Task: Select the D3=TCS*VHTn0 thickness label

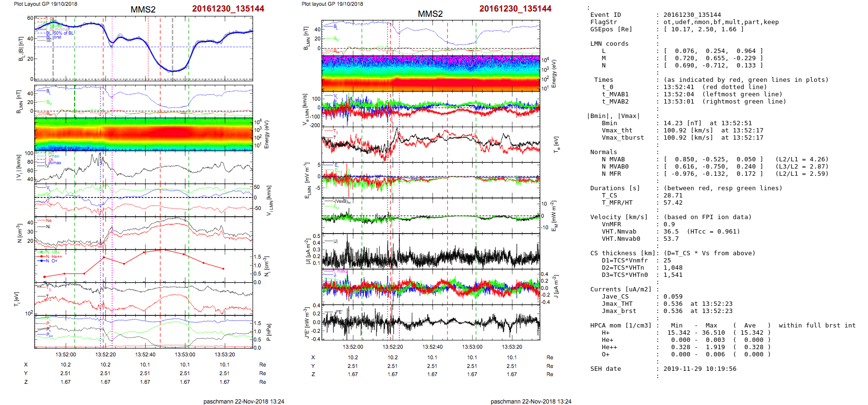Action: click(x=625, y=275)
